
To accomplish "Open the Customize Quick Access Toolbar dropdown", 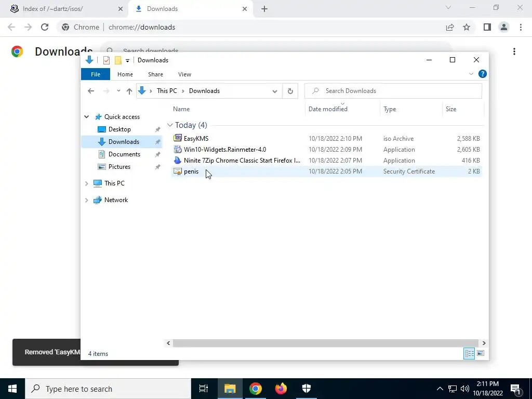I will pos(128,60).
